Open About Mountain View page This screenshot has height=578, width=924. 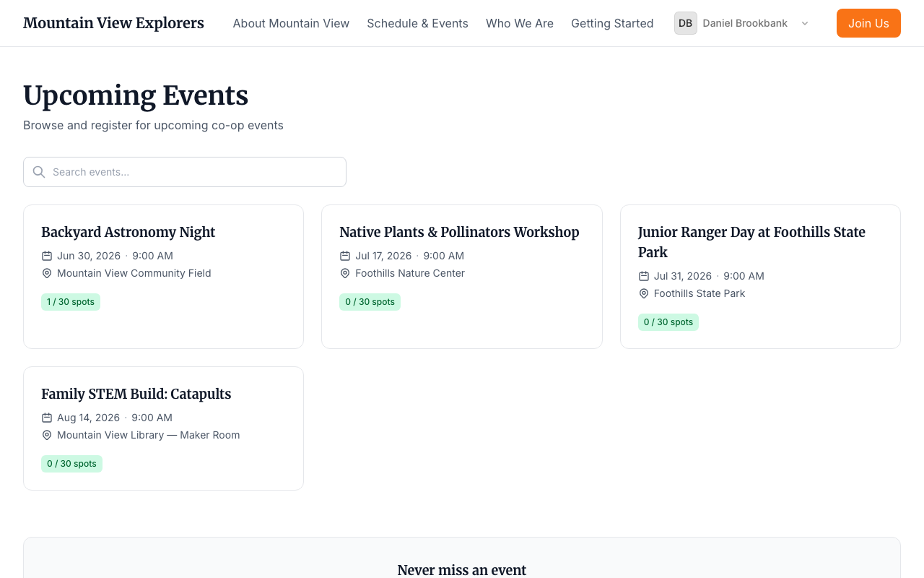(x=291, y=23)
